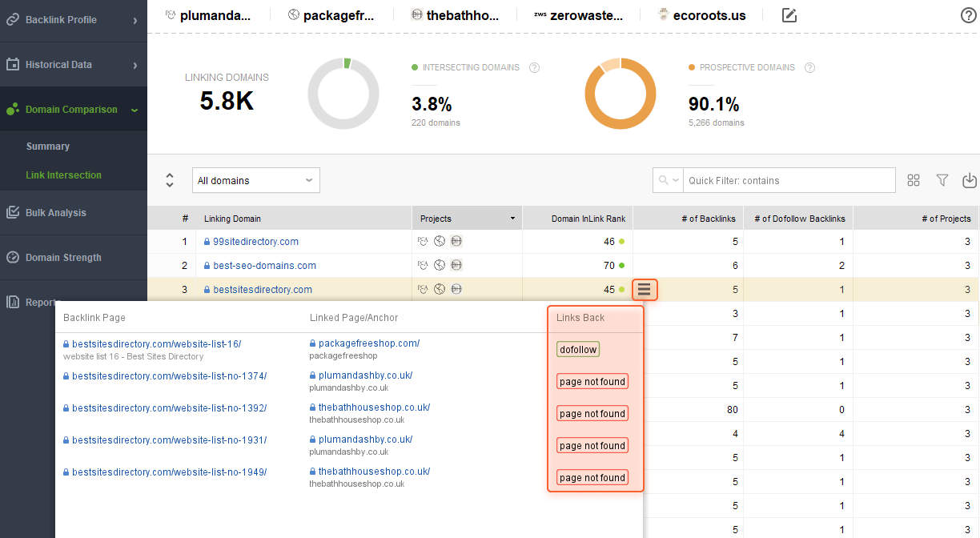The width and height of the screenshot is (980, 538).
Task: Click the Domain Strength gauge icon
Action: 13,258
